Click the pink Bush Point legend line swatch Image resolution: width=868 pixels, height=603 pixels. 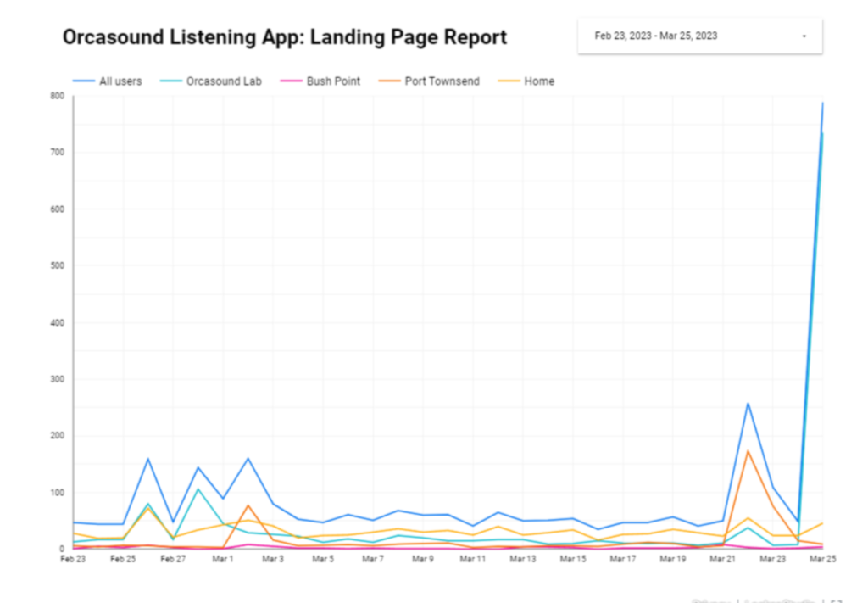291,81
